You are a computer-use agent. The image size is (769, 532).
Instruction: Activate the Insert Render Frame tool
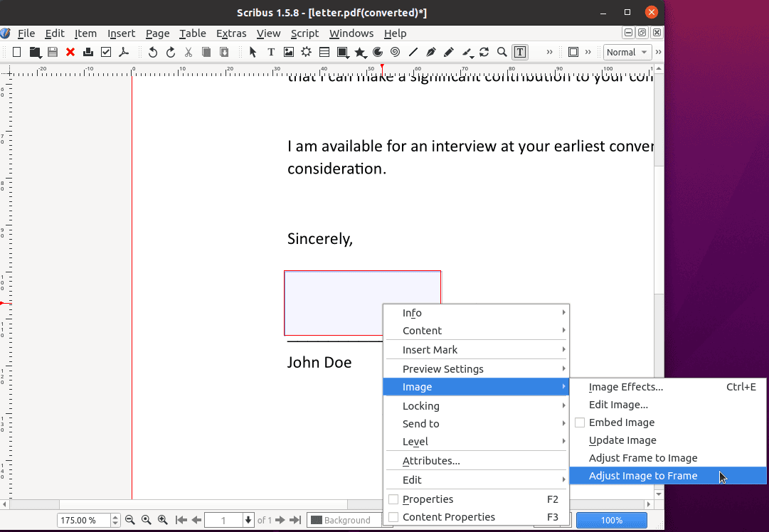307,52
